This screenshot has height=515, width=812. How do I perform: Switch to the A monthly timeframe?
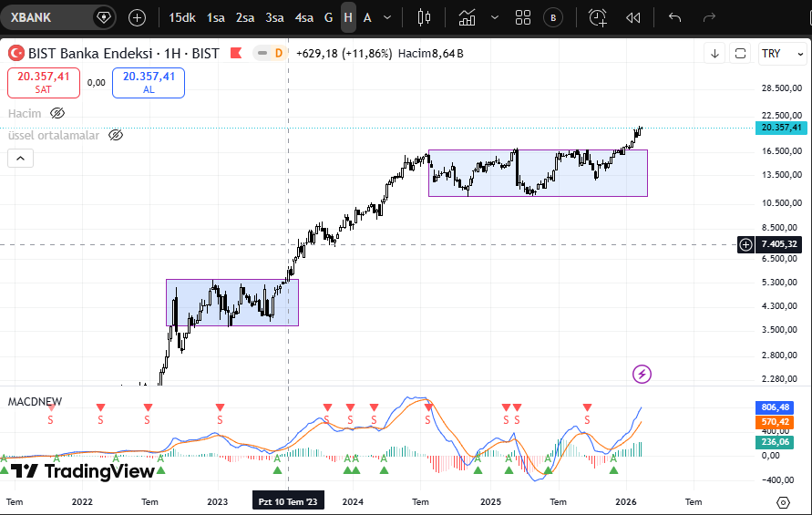[x=367, y=17]
